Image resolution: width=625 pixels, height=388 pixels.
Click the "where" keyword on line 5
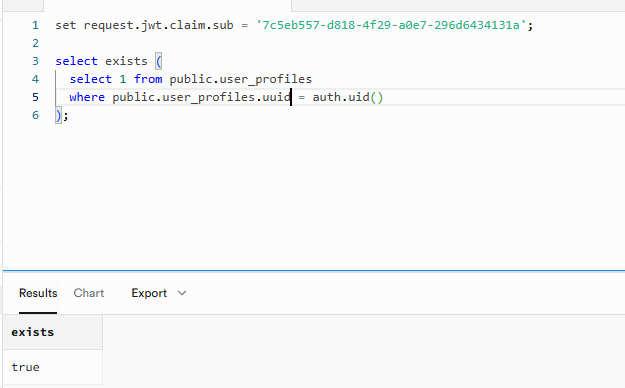click(x=87, y=97)
